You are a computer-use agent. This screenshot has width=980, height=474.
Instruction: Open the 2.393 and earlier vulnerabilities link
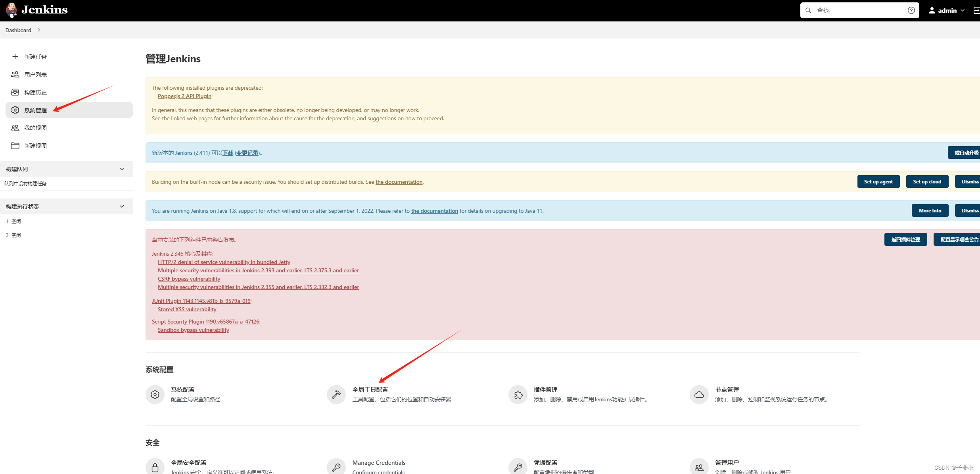(x=258, y=270)
